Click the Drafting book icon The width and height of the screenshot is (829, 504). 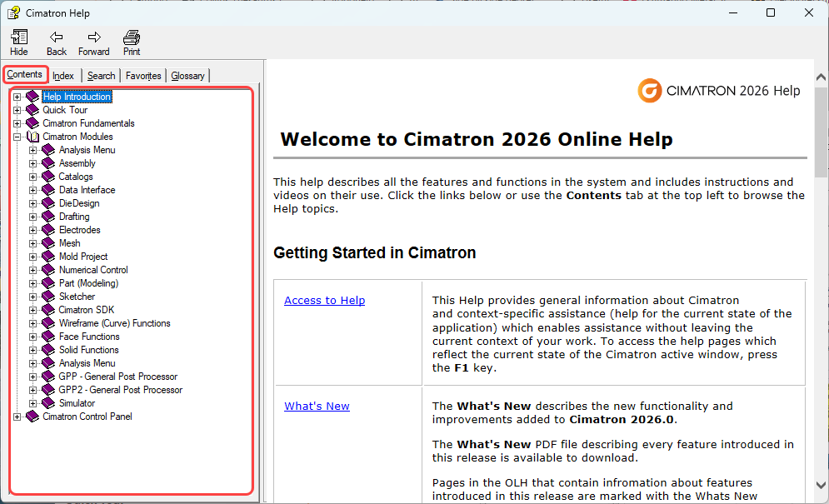(x=48, y=217)
